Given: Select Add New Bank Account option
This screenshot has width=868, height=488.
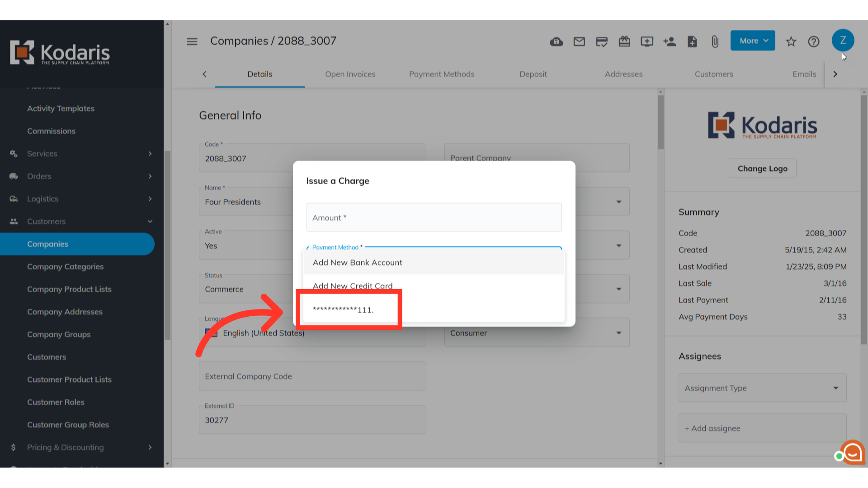Looking at the screenshot, I should (357, 263).
